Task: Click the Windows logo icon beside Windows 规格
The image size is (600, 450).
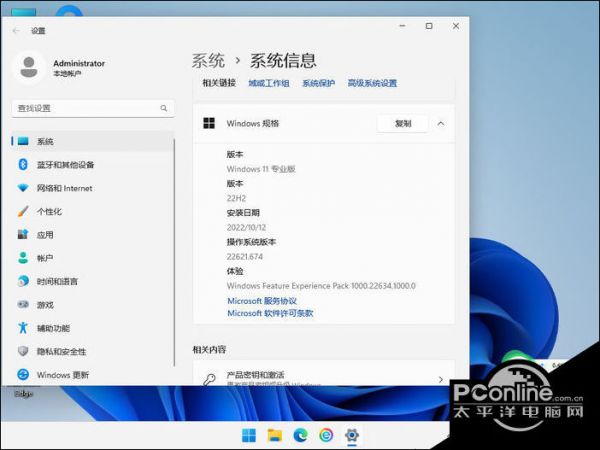Action: click(x=209, y=123)
